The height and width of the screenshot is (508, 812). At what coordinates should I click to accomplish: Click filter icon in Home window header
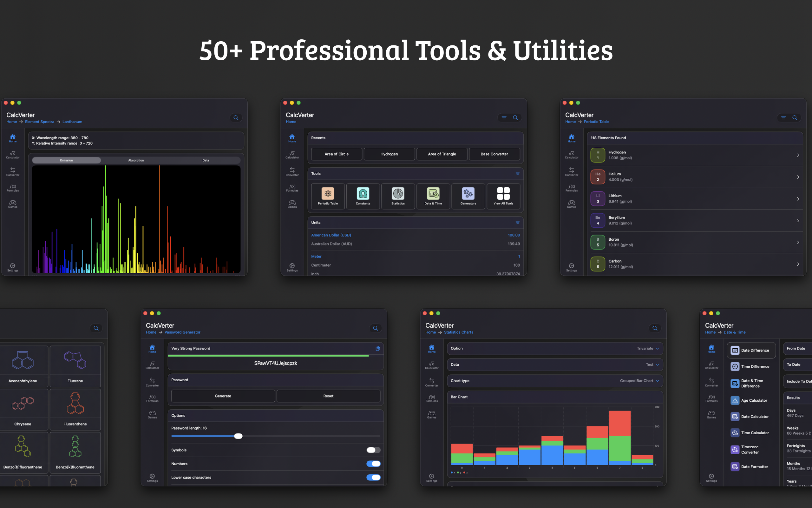click(504, 117)
